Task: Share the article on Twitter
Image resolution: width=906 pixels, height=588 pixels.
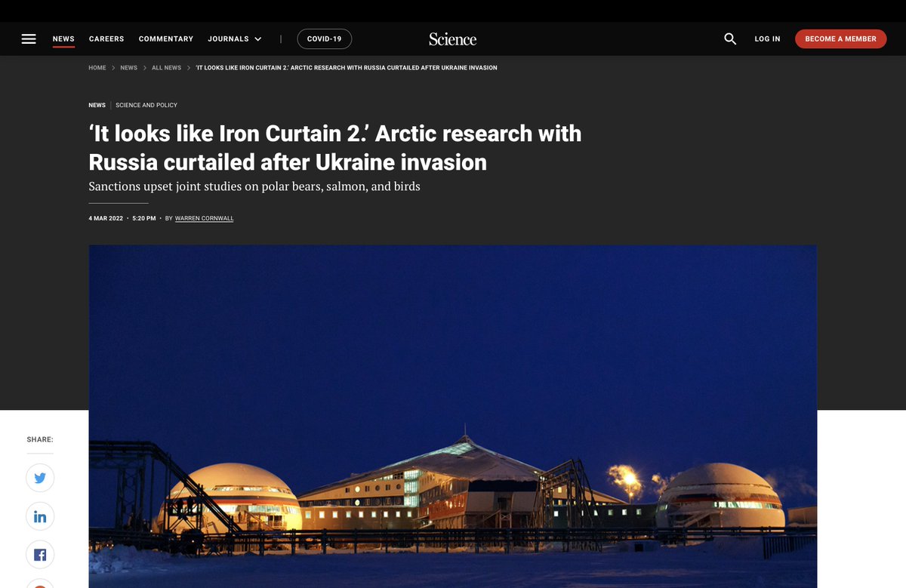Action: (x=40, y=478)
